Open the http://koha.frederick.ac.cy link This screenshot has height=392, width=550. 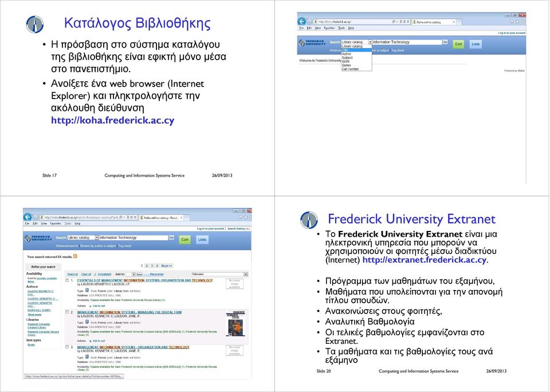coord(113,120)
